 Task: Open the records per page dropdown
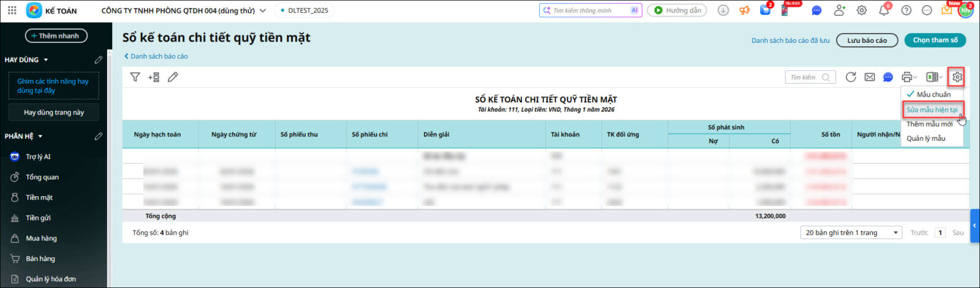pos(851,233)
